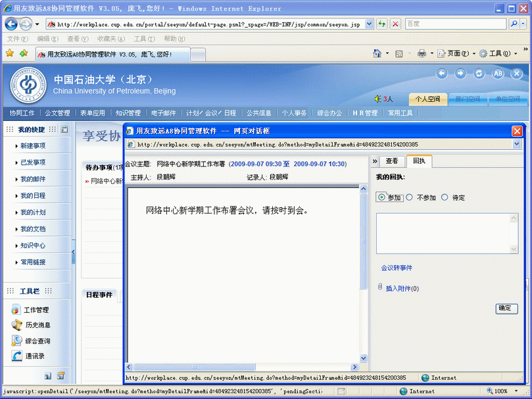The height and width of the screenshot is (399, 532).
Task: Click the 会议转事件 link
Action: pyautogui.click(x=397, y=268)
